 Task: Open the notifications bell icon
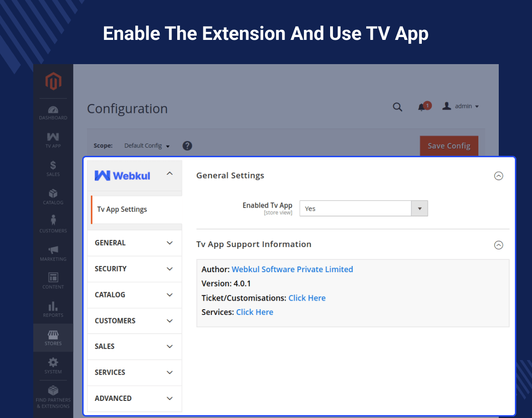click(421, 107)
